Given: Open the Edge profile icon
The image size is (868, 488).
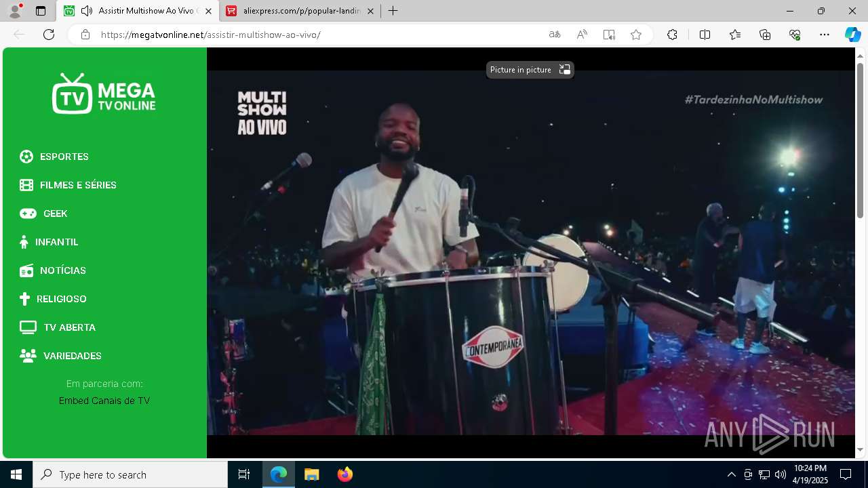Looking at the screenshot, I should click(x=14, y=11).
